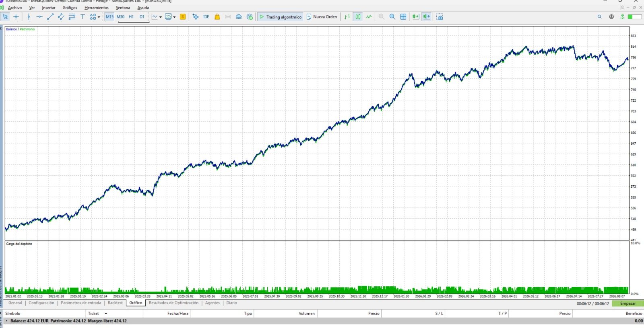
Task: Take a chart screenshot with camera icon
Action: (440, 17)
